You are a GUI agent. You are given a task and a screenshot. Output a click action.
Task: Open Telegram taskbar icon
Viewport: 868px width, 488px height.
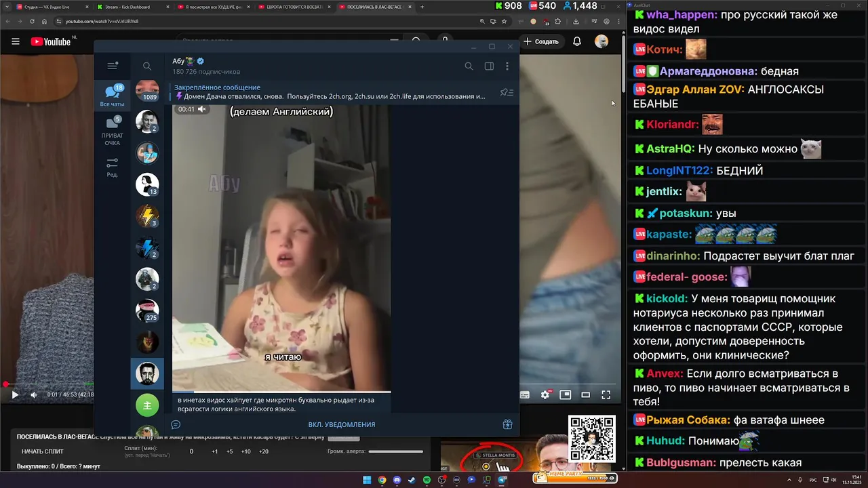502,480
